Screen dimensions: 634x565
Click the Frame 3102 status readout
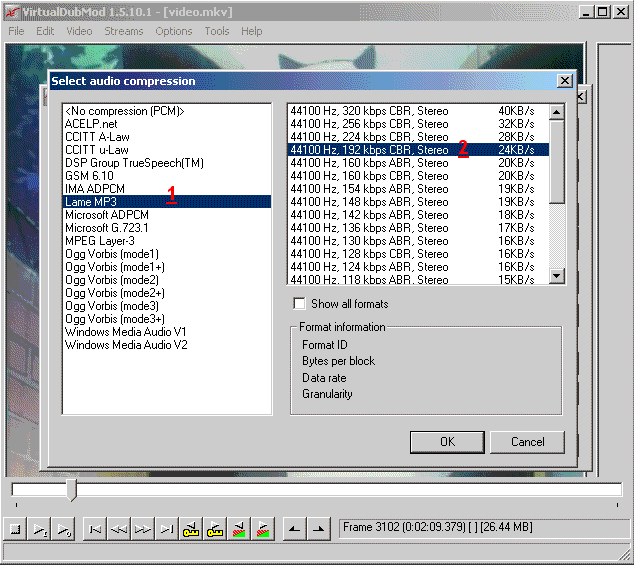point(484,527)
